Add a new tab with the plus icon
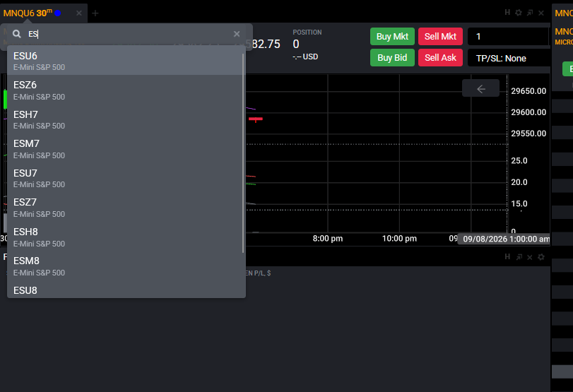This screenshot has height=392, width=573. point(95,13)
